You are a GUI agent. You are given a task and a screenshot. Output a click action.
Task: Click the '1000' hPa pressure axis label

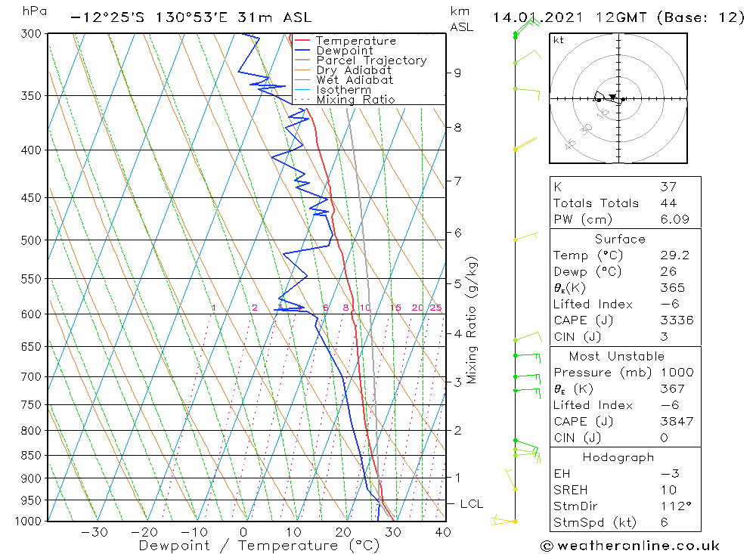[28, 522]
